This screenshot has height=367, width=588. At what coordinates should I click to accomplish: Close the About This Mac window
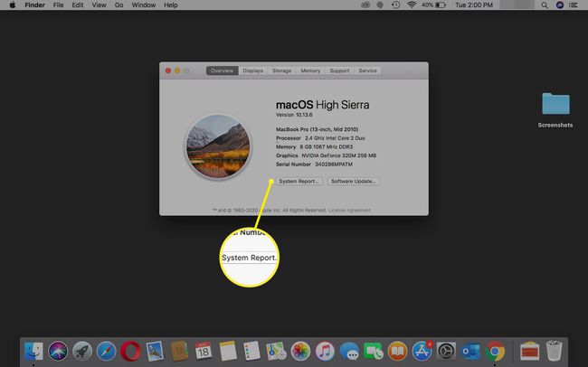click(x=168, y=71)
